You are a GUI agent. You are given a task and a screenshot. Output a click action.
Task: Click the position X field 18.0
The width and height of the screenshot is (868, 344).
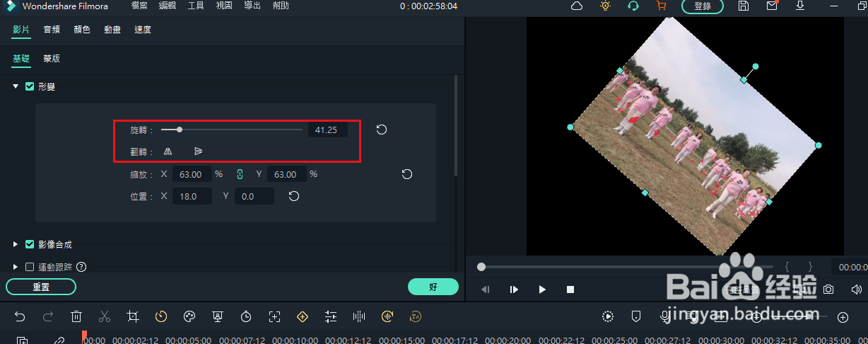(192, 196)
